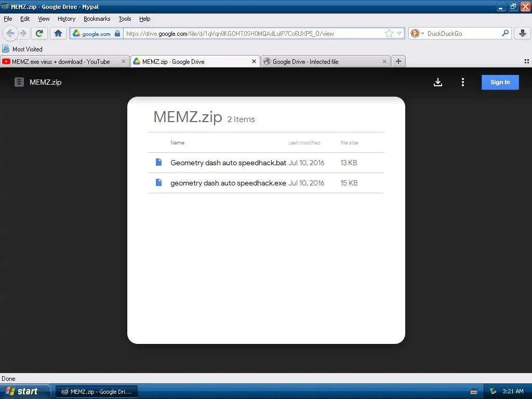Click the Most Visited bookmarks folder
Viewport: 532px width, 399px height.
(x=22, y=49)
